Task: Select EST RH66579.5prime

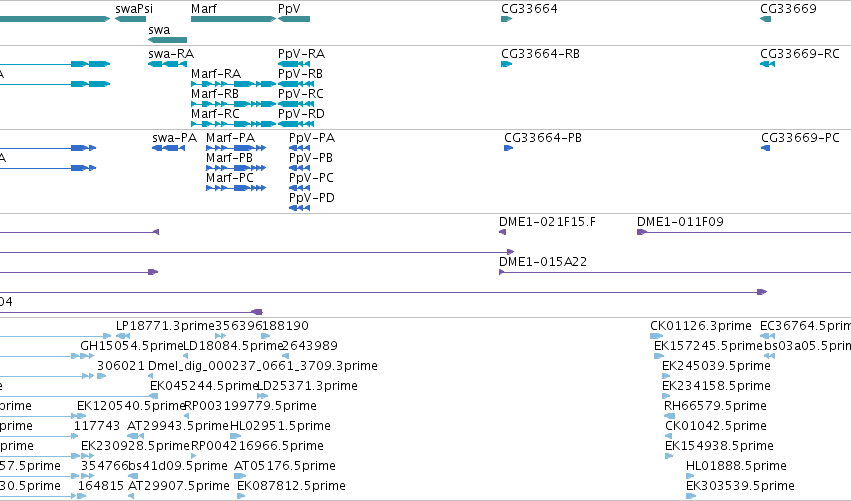Action: (715, 406)
